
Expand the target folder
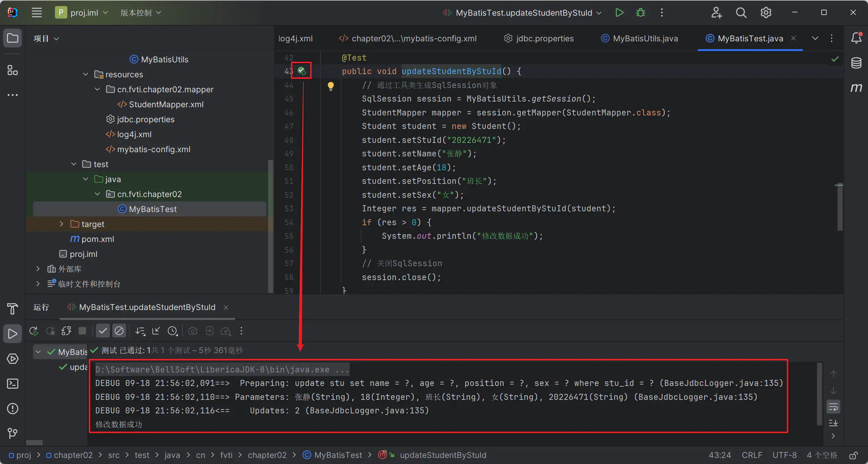(x=62, y=224)
